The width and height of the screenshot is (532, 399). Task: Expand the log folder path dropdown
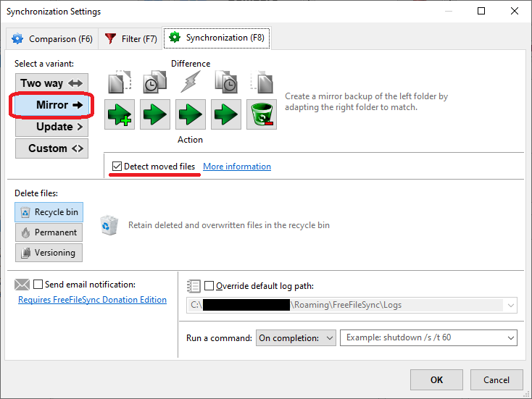[x=511, y=306]
